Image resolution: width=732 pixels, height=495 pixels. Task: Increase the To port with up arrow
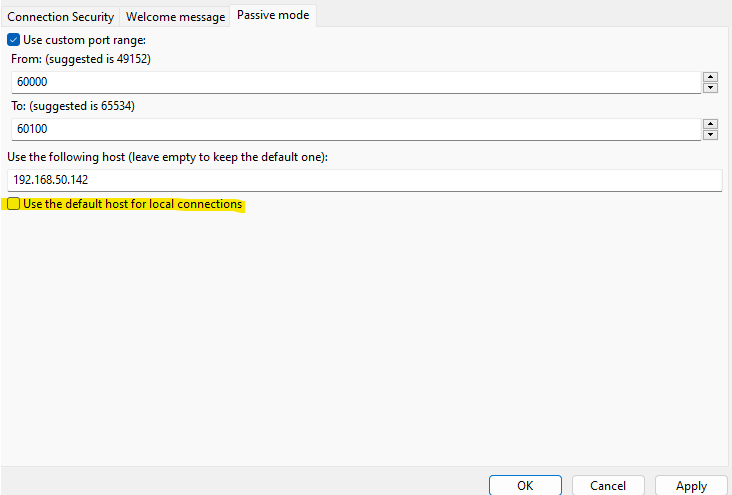click(710, 124)
